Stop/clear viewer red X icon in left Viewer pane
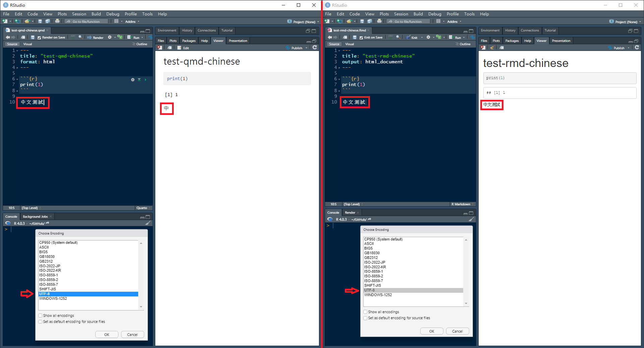The width and height of the screenshot is (644, 348). 160,48
